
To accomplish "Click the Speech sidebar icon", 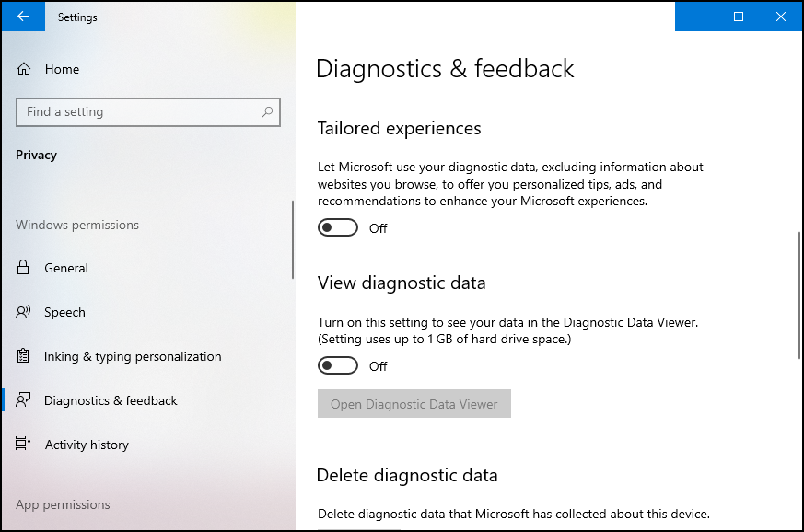I will click(25, 312).
